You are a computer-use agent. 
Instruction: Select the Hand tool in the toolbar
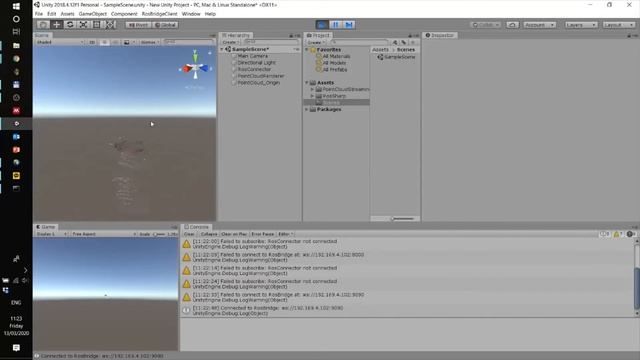43,25
